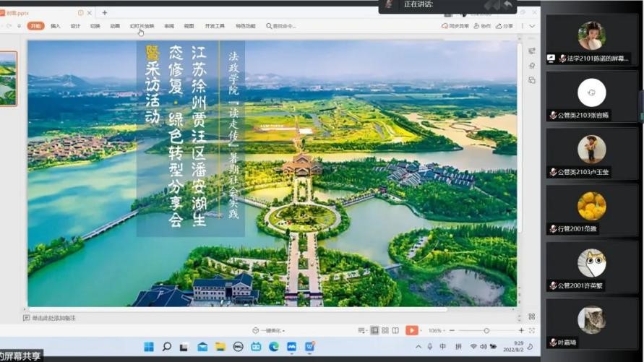Viewport: 644px width, 362px height.
Task: Click the taskbar search magnifier icon
Action: 166,347
